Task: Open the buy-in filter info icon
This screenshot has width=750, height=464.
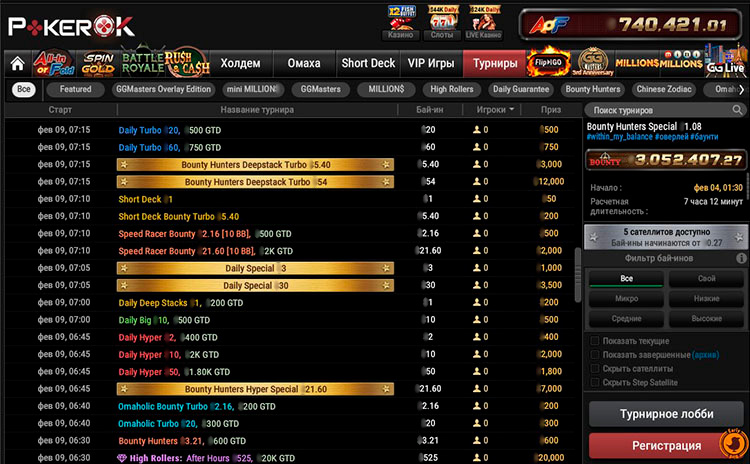Action: 741,258
